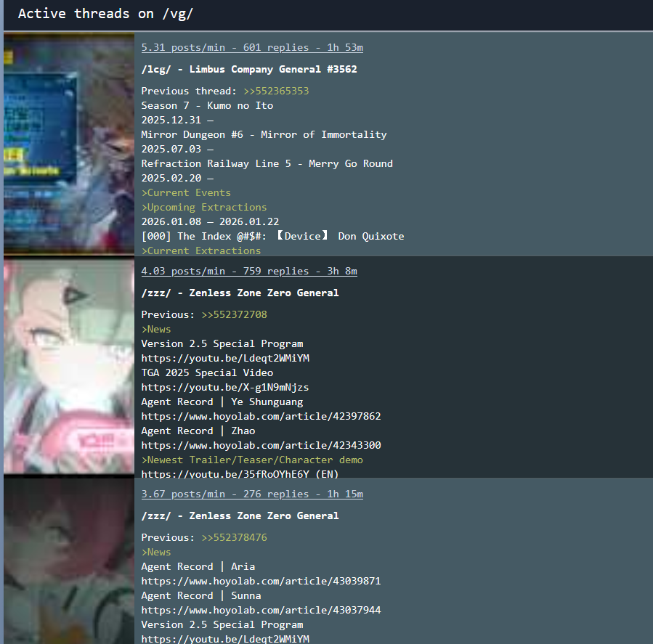Click Version 2.5 Special Program under Sunna
The width and height of the screenshot is (653, 644).
coord(222,624)
